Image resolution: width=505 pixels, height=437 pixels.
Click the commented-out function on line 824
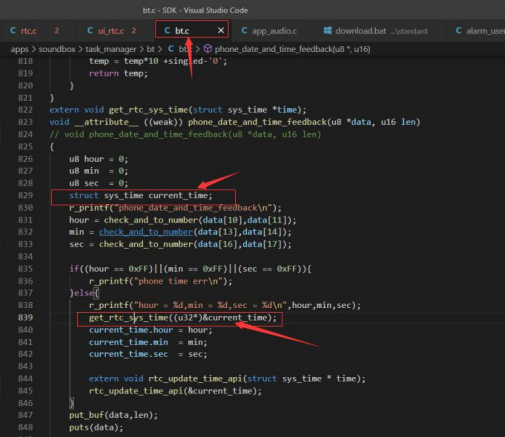(x=185, y=134)
